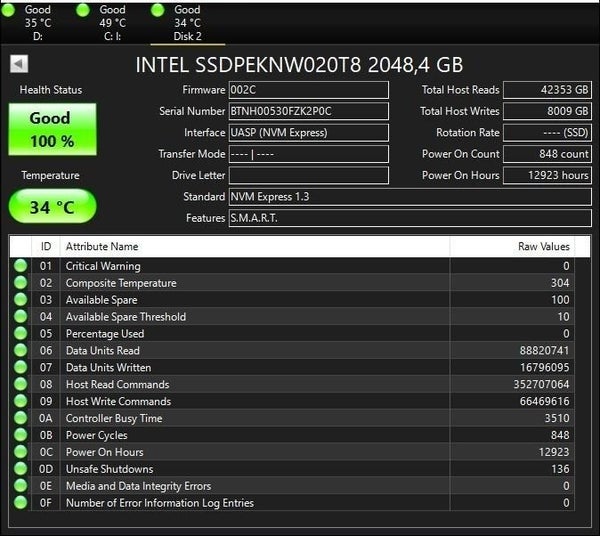Click raw value 88820741
The width and height of the screenshot is (600, 536).
pos(544,350)
